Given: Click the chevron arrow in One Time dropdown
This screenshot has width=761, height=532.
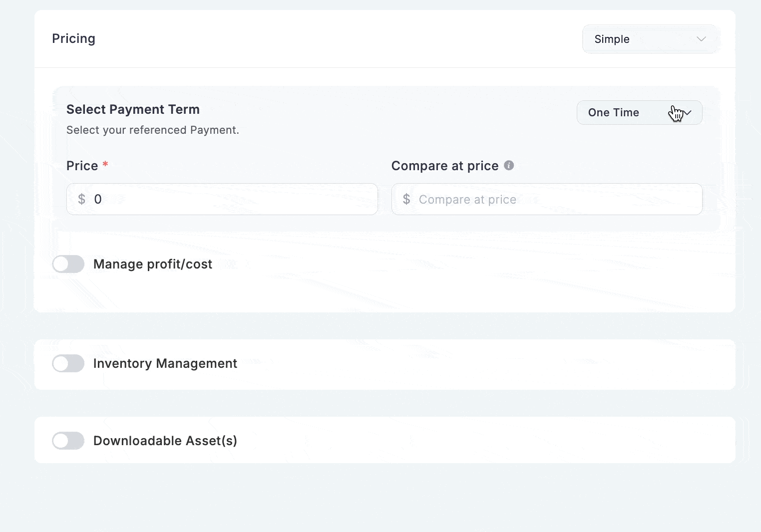Looking at the screenshot, I should click(687, 113).
